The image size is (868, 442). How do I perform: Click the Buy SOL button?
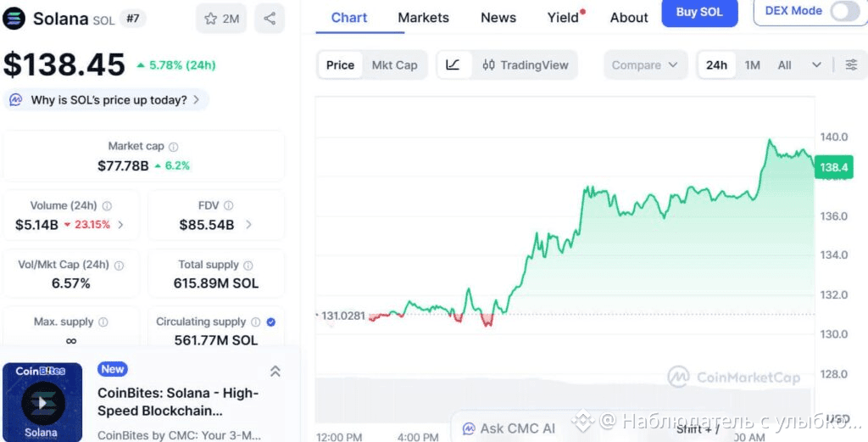tap(699, 12)
